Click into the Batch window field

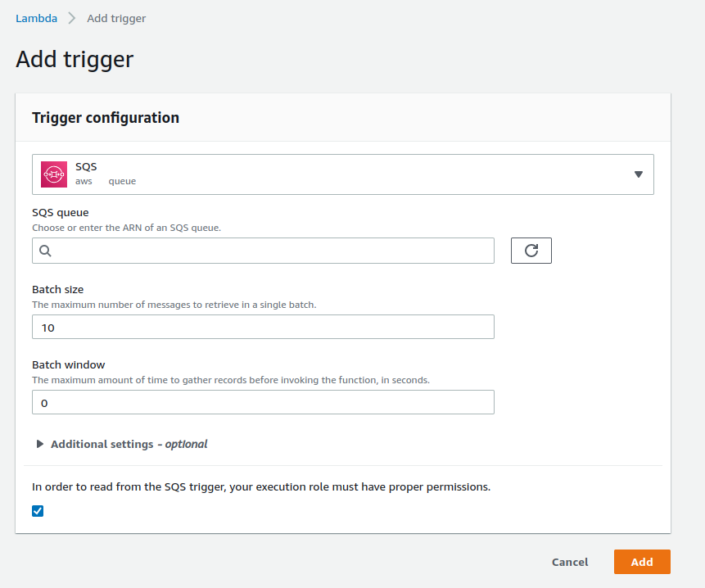(263, 402)
